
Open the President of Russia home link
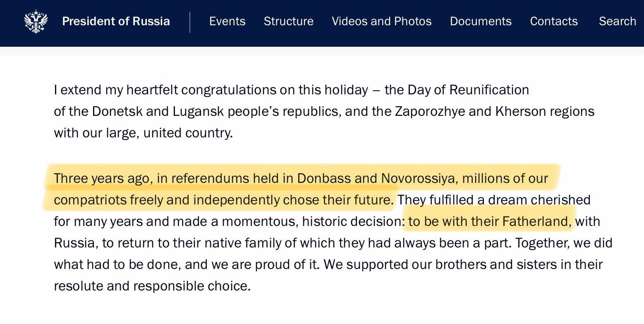point(116,22)
